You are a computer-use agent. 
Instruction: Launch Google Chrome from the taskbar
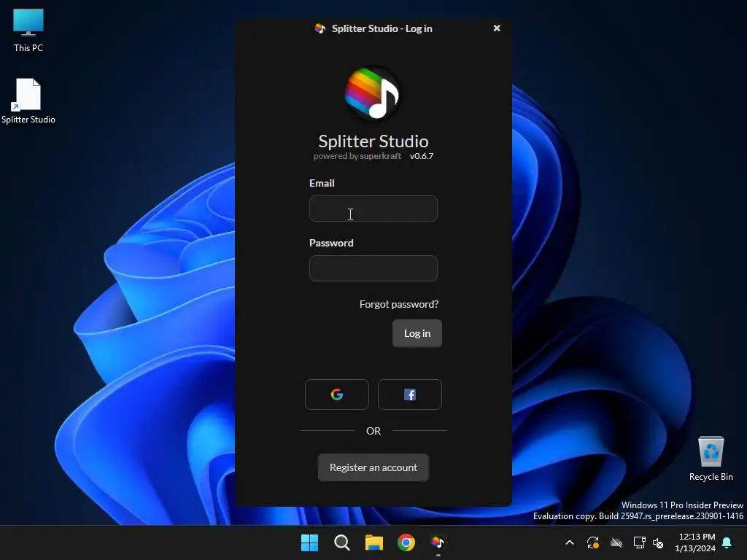point(406,542)
